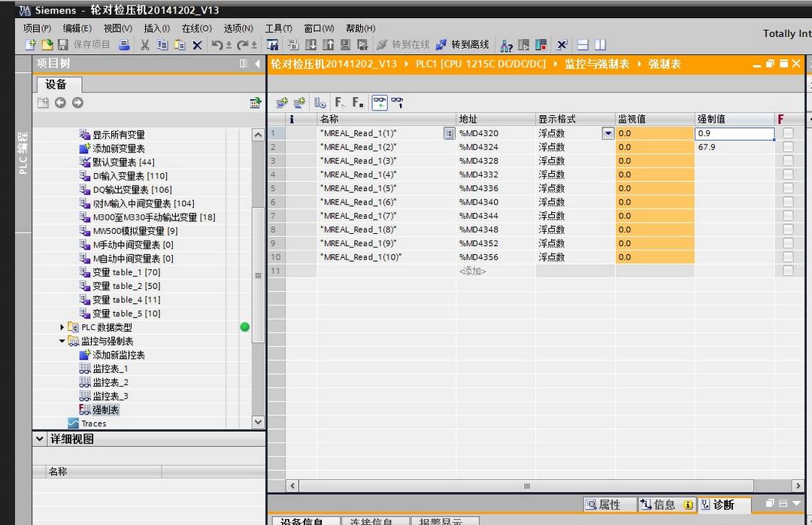
Task: Click the Start CPU toolbar icon
Action: click(523, 45)
